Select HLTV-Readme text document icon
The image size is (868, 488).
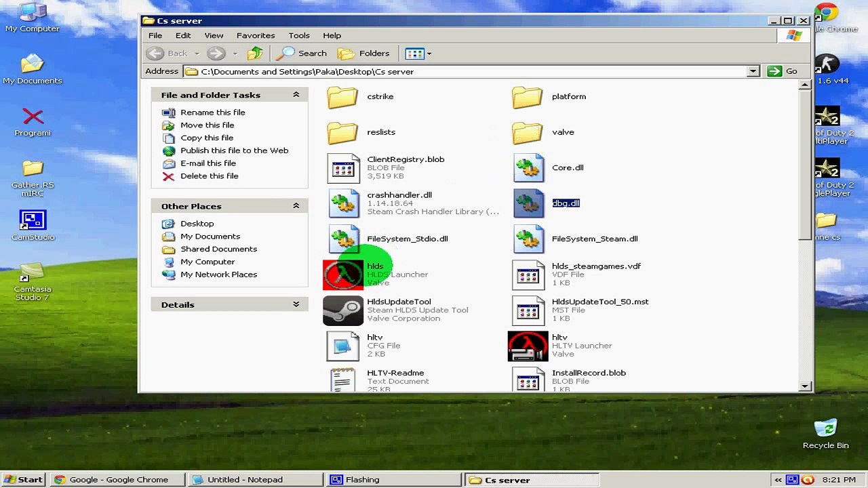[x=343, y=380]
